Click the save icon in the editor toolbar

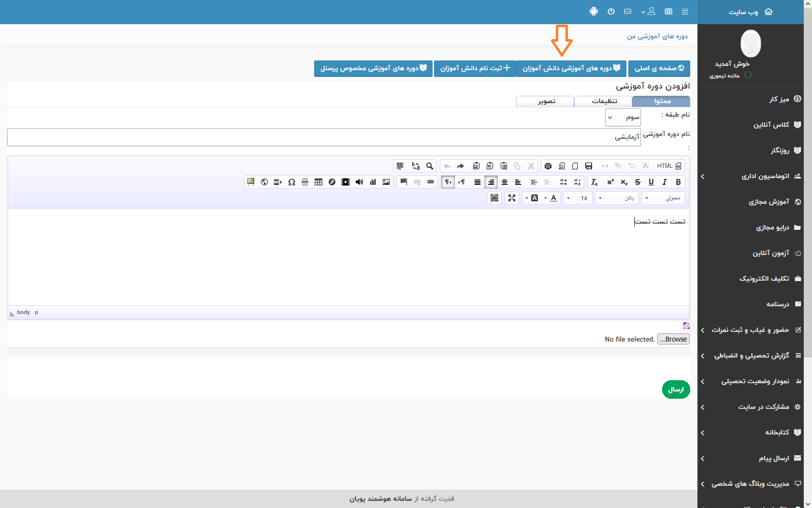click(x=589, y=166)
